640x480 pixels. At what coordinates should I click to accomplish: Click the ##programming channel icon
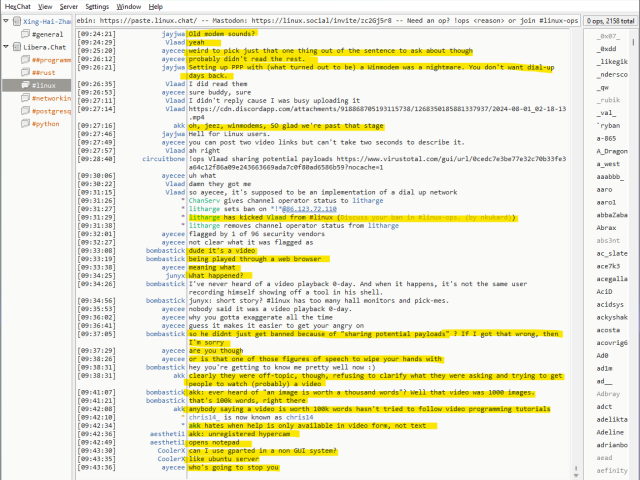(x=24, y=60)
